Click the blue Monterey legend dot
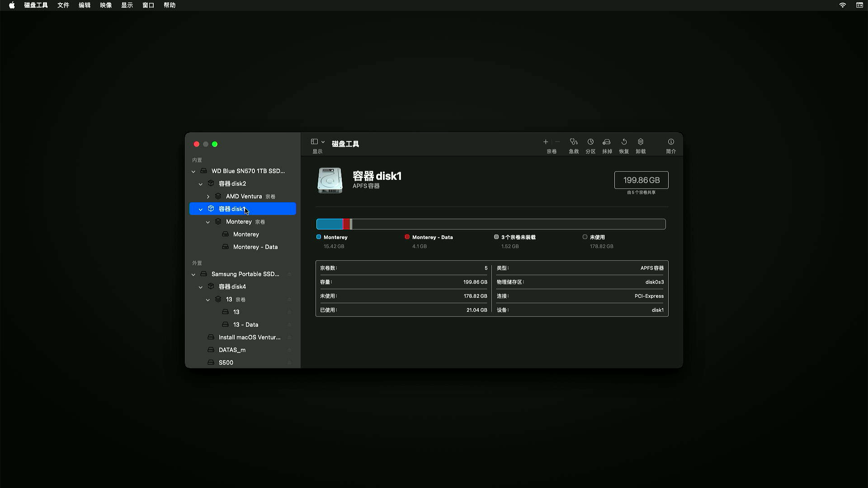The image size is (868, 488). 319,237
